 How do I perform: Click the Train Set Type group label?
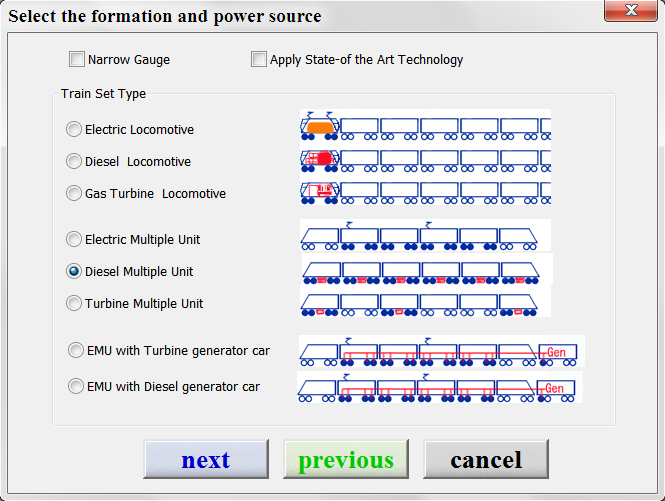pos(103,93)
